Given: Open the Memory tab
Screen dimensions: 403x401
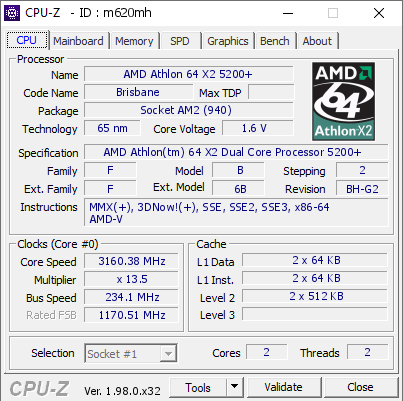Looking at the screenshot, I should pyautogui.click(x=134, y=41).
